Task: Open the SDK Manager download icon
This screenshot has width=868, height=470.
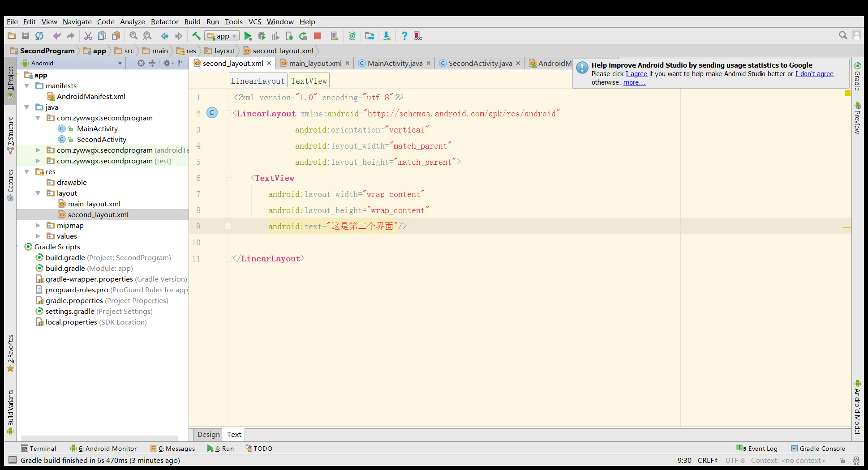Action: pyautogui.click(x=387, y=36)
